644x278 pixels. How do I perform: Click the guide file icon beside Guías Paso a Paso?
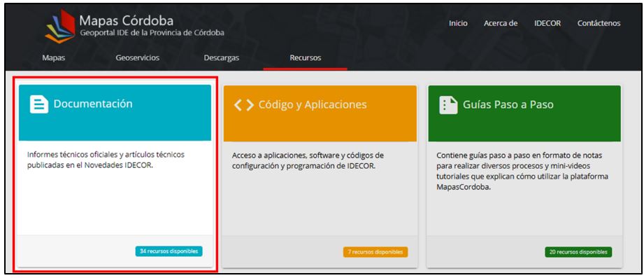pos(448,105)
